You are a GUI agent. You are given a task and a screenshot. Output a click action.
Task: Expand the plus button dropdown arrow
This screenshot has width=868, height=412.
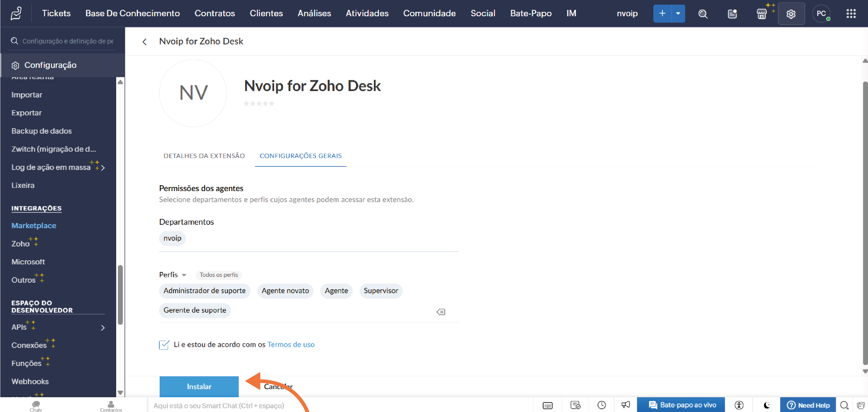click(x=678, y=14)
